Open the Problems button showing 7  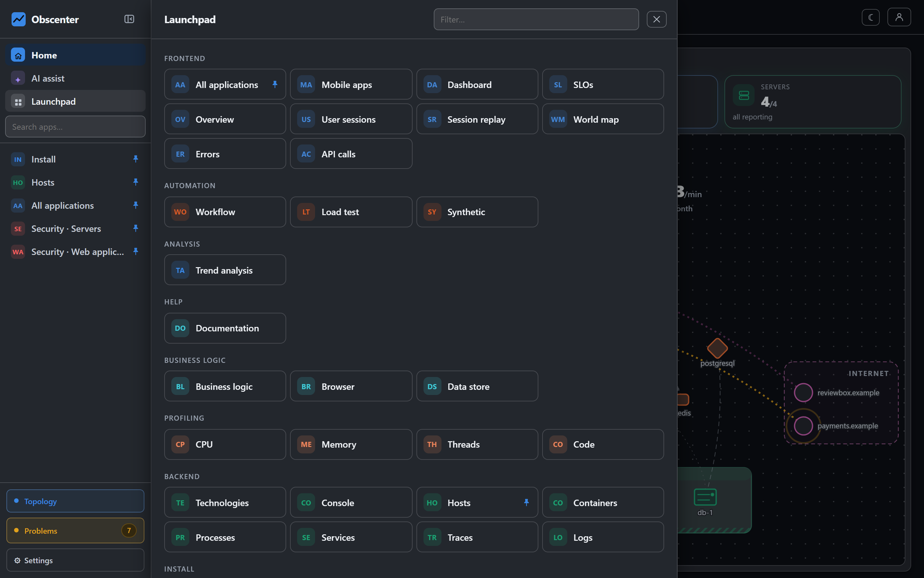tap(75, 530)
